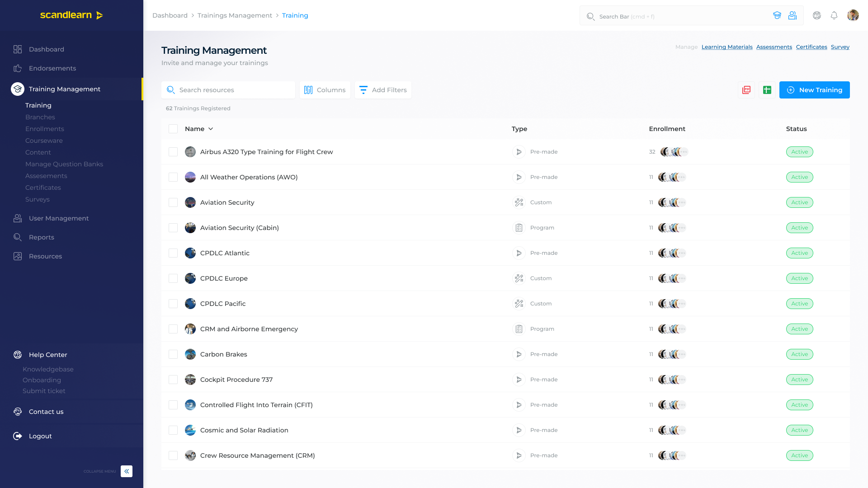Image resolution: width=868 pixels, height=488 pixels.
Task: Open the support lifebuoy icon in header
Action: [817, 15]
